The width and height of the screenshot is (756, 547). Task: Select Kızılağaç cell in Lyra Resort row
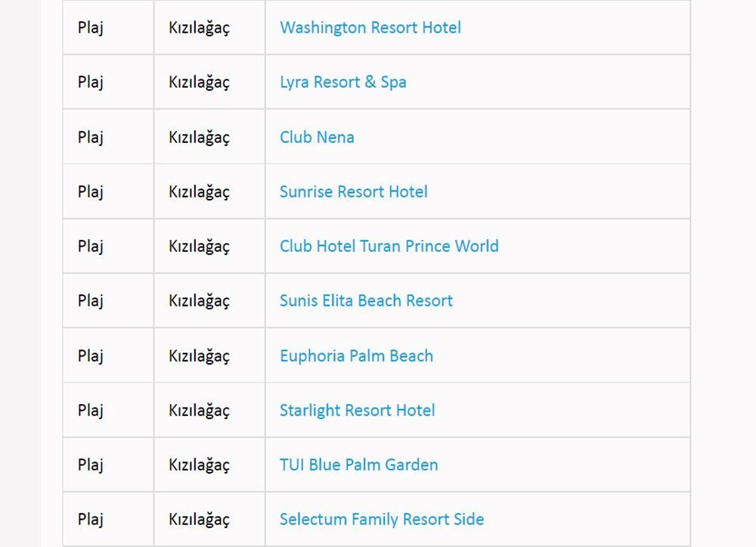199,82
